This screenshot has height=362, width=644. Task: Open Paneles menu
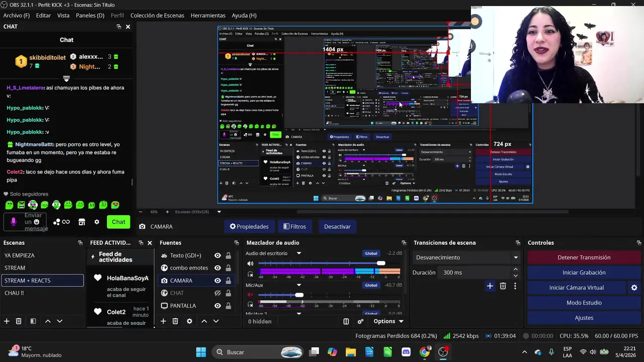coord(90,16)
